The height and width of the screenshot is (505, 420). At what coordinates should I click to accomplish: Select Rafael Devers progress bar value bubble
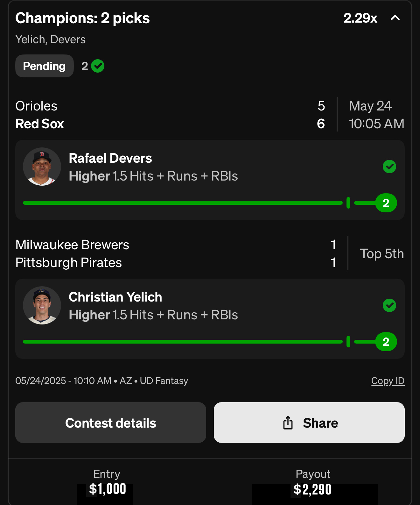386,203
